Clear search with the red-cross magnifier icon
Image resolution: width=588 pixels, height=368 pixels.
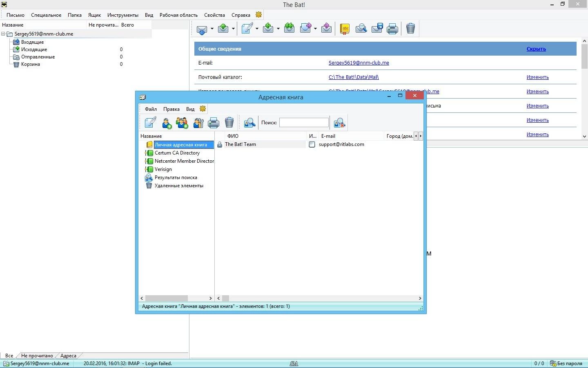coord(339,123)
